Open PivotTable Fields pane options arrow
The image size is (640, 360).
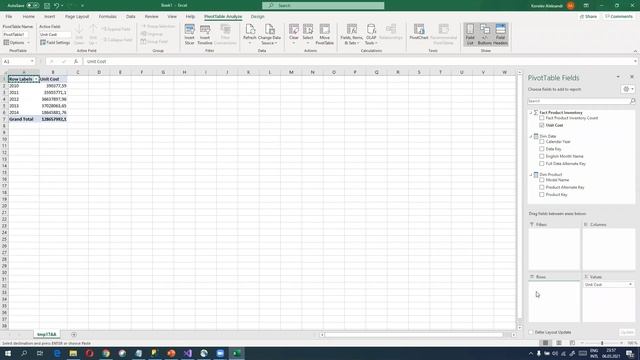[x=618, y=77]
